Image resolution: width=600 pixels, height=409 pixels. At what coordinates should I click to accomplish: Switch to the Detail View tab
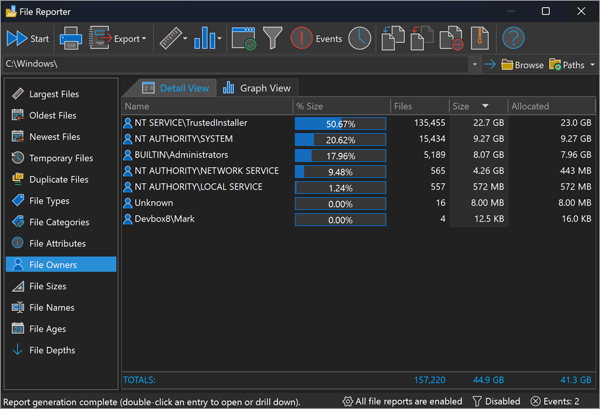(x=175, y=88)
